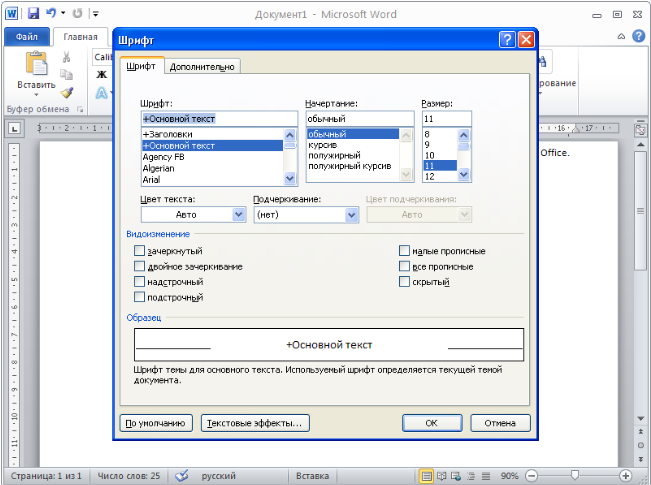
Task: Select Arial in the font list
Action: pos(212,180)
